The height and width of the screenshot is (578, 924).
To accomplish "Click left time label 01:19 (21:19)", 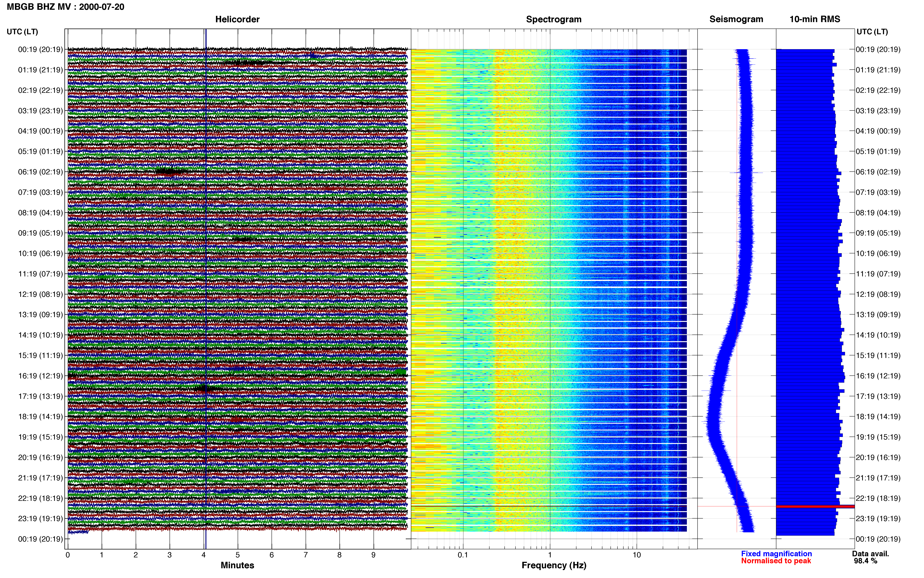I will coord(40,70).
